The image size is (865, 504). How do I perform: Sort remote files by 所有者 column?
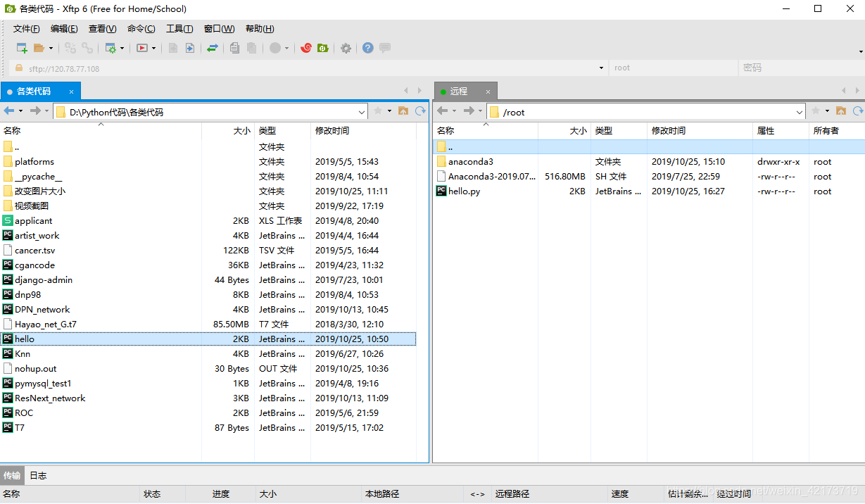(x=836, y=131)
